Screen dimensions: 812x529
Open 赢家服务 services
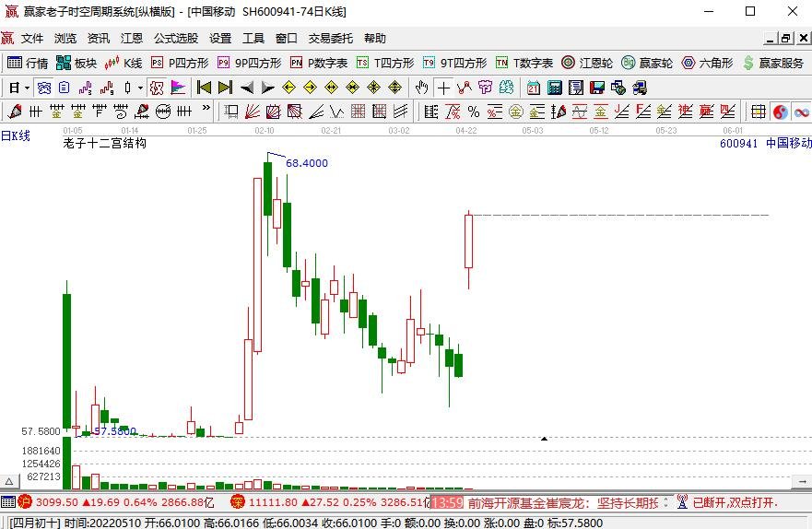(772, 64)
